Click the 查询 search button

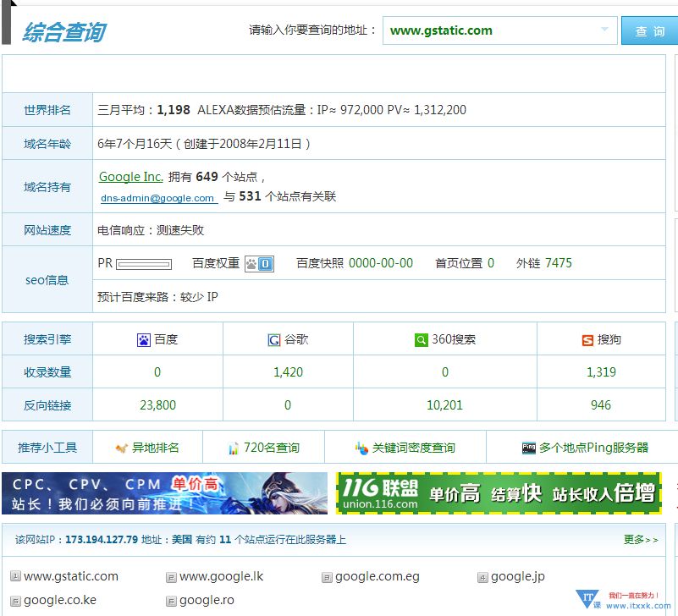(649, 30)
